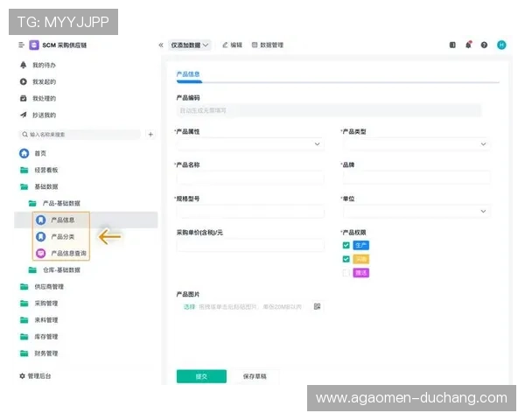Expand the 来料管理 folder

click(x=39, y=320)
